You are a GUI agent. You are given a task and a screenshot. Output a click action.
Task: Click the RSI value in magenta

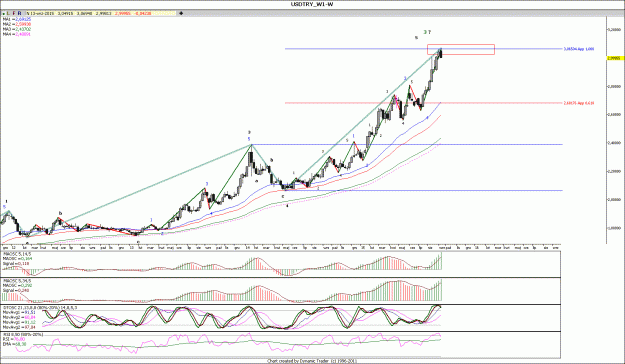click(20, 339)
